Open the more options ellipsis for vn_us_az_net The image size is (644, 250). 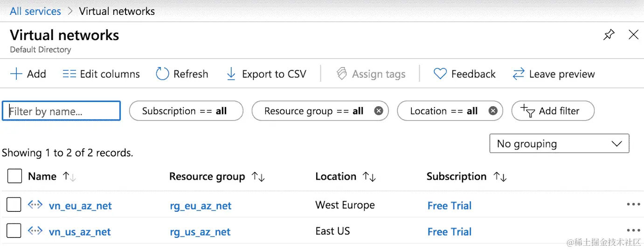pyautogui.click(x=634, y=230)
